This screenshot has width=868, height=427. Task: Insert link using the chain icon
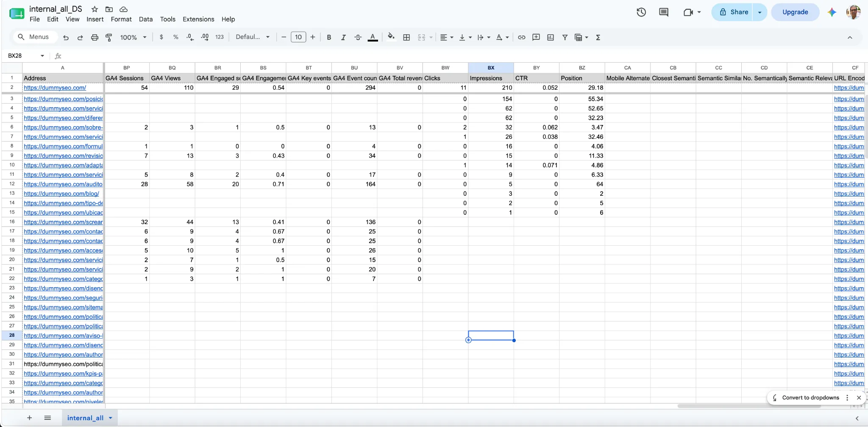[x=522, y=37]
